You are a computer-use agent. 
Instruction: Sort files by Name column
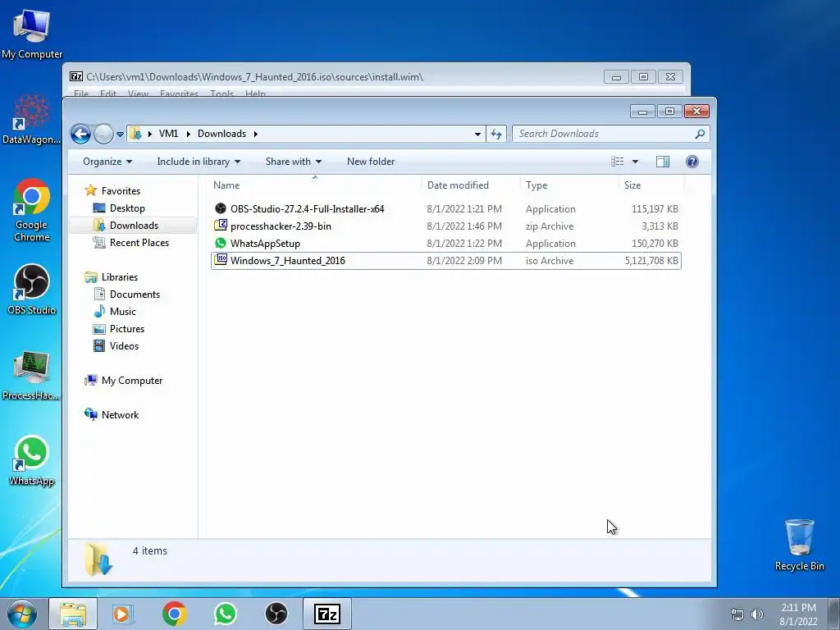314,185
